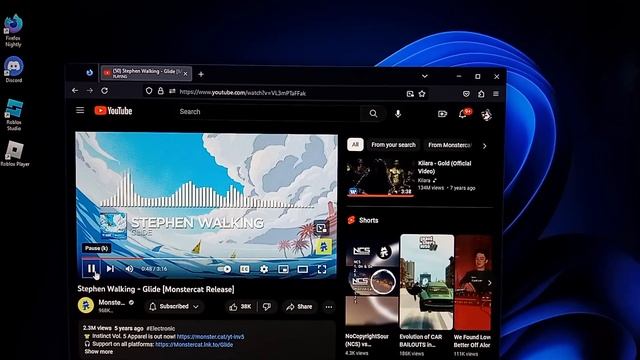The height and width of the screenshot is (360, 640).
Task: Open the Monstercat channel avatar
Action: (x=86, y=305)
